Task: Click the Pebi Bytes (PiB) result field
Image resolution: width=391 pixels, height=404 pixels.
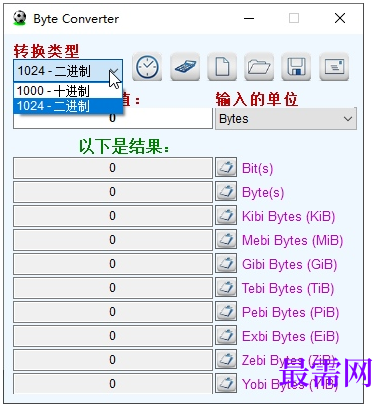Action: (x=113, y=312)
